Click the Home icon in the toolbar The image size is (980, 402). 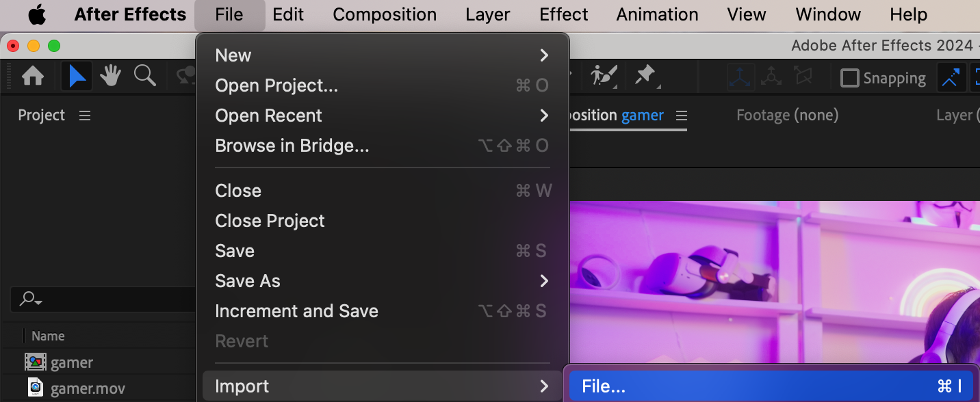[33, 76]
